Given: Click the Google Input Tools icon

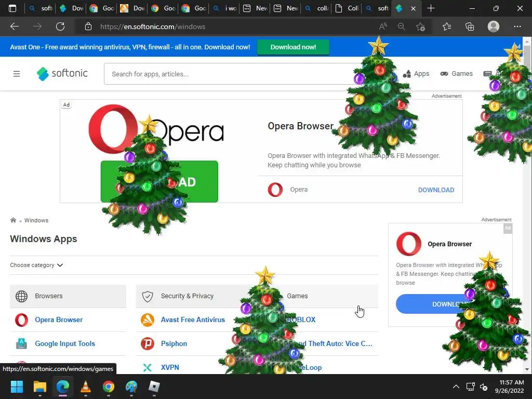Looking at the screenshot, I should 21,343.
